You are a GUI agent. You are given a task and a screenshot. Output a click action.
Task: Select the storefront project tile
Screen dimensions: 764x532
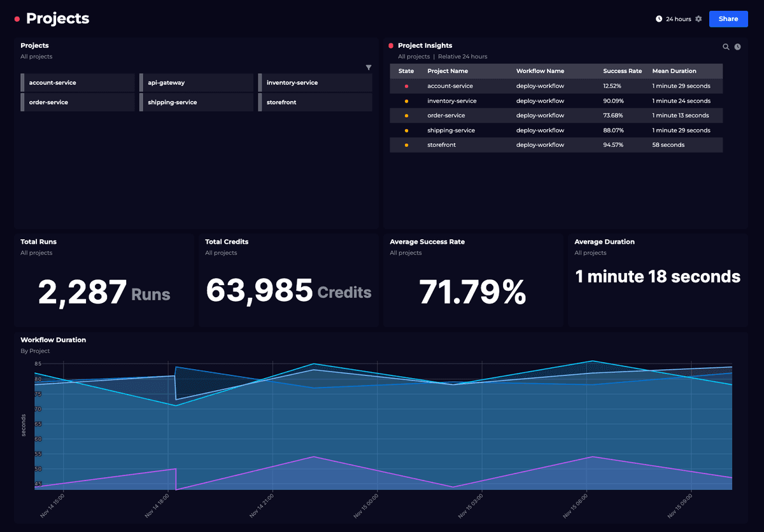pos(315,102)
